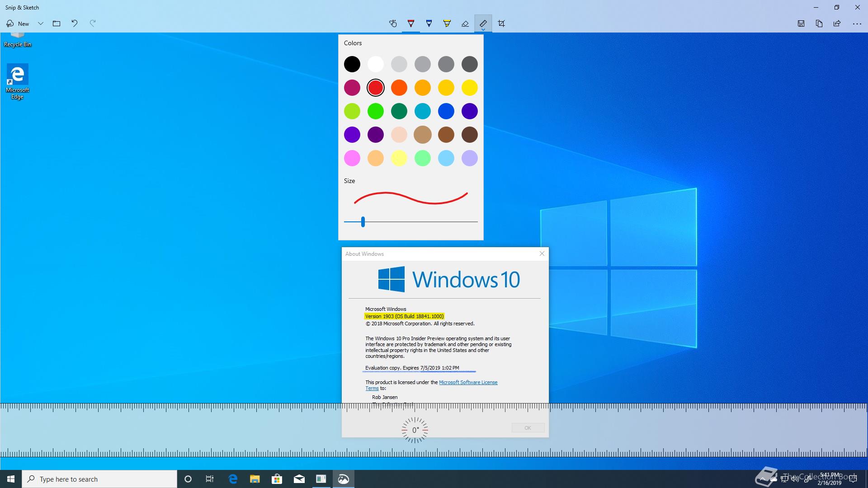The width and height of the screenshot is (868, 488).
Task: Expand the New snip delay dropdown
Action: tap(41, 23)
